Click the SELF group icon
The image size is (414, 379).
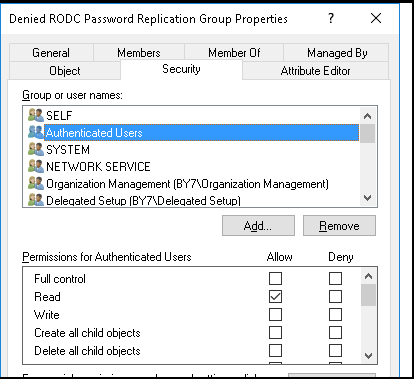point(36,115)
